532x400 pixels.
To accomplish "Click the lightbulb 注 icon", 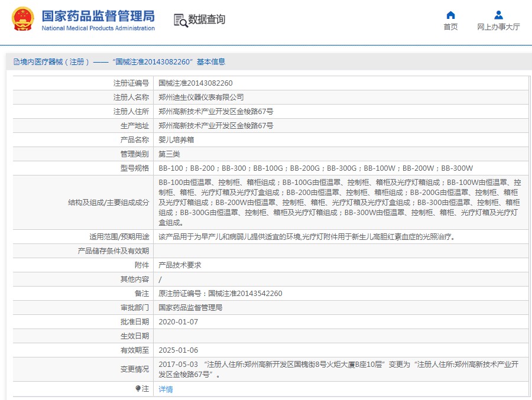I will pos(138,388).
